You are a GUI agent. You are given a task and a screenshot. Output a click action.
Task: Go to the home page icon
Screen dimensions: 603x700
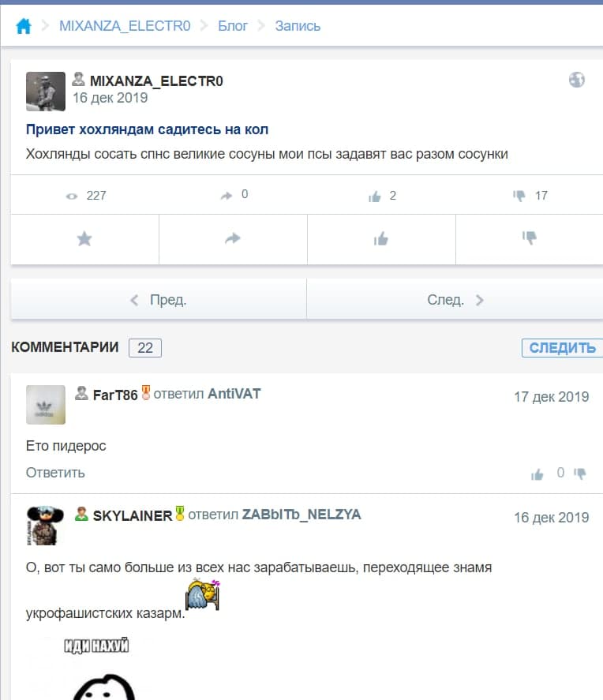point(23,26)
